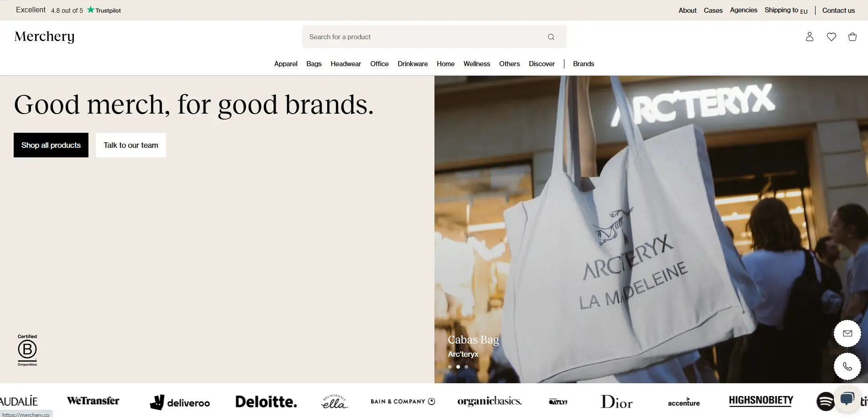The width and height of the screenshot is (868, 417).
Task: Click the search magnifier icon
Action: point(551,37)
